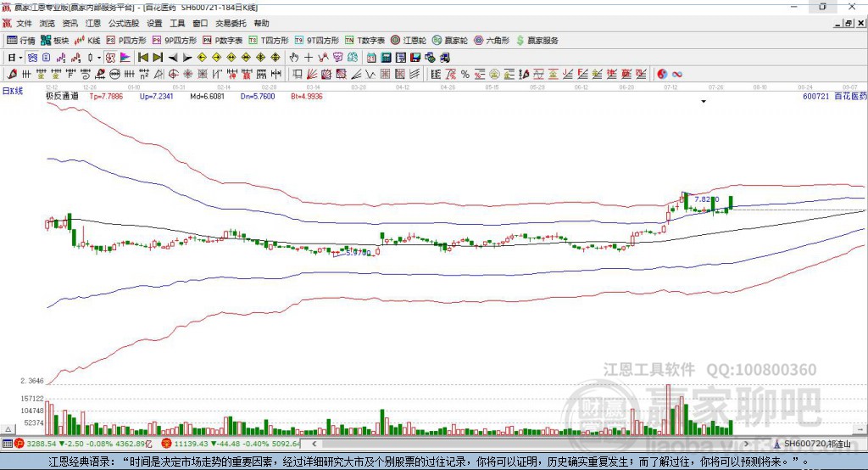Open the 资讯 menu
Screen dimensions: 868x470
(70, 23)
